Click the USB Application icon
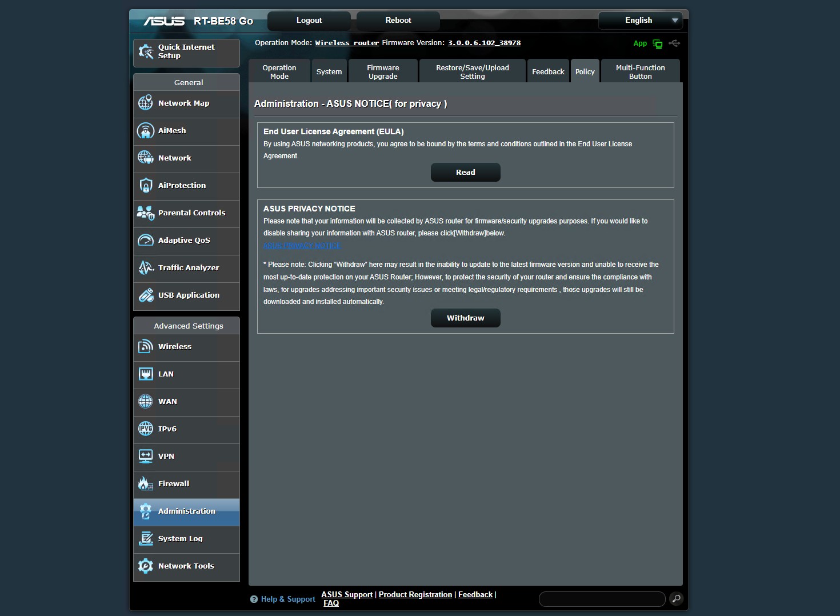The image size is (840, 616). pyautogui.click(x=146, y=295)
